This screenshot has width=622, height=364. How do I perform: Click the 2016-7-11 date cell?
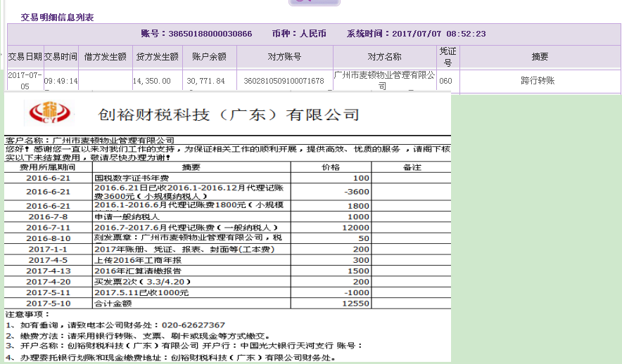click(48, 228)
